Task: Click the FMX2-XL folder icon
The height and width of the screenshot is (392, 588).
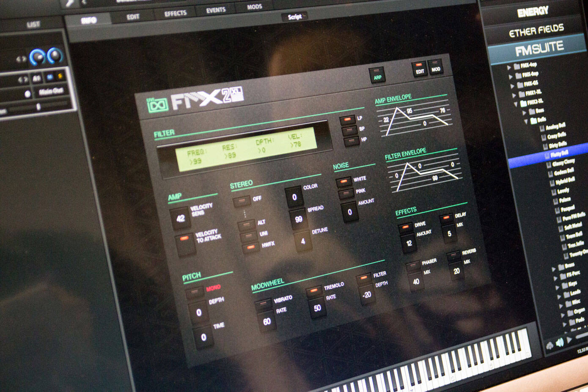Action: click(x=523, y=103)
